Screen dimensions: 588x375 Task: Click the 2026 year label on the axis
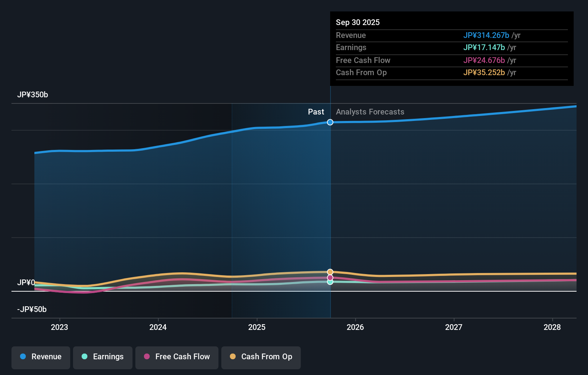coord(355,327)
